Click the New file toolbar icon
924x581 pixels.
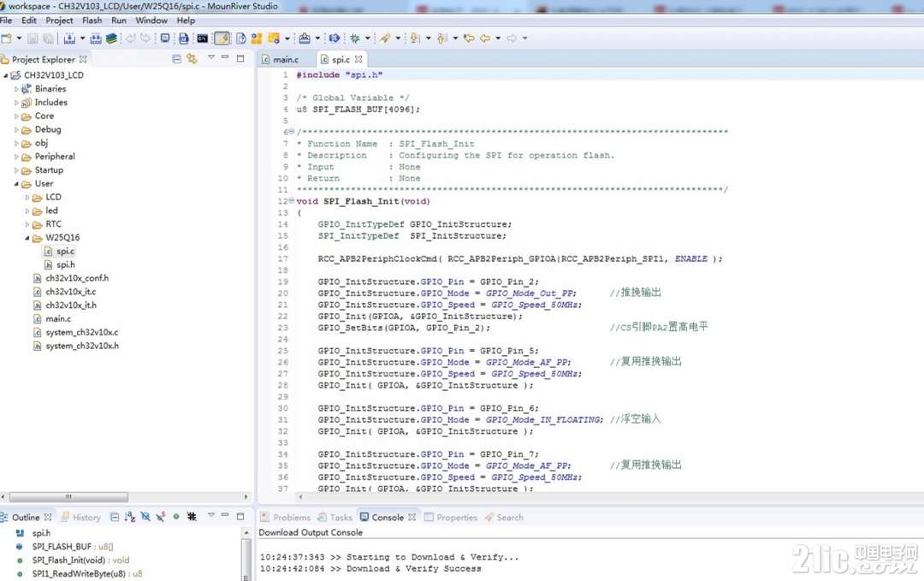click(x=7, y=39)
